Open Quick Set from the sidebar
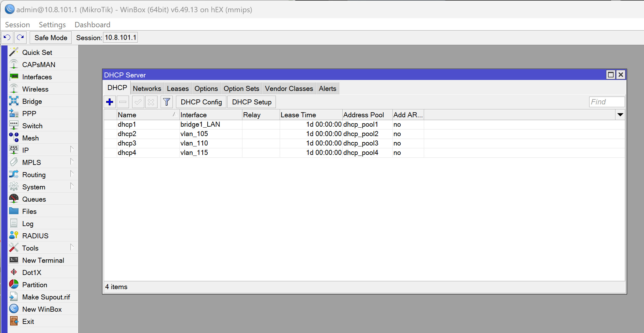The image size is (644, 333). pos(37,52)
